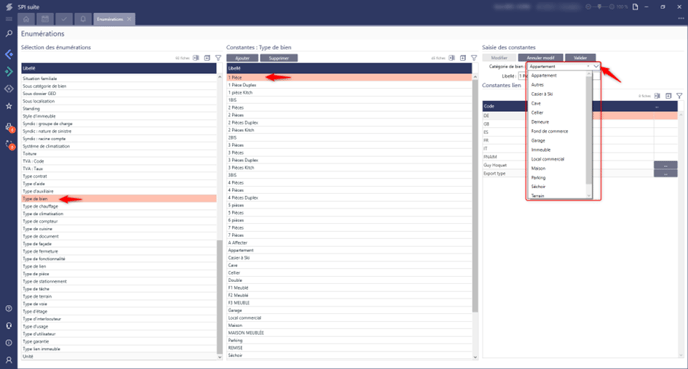
Task: Switch to the Enumérations tab
Action: pos(110,19)
